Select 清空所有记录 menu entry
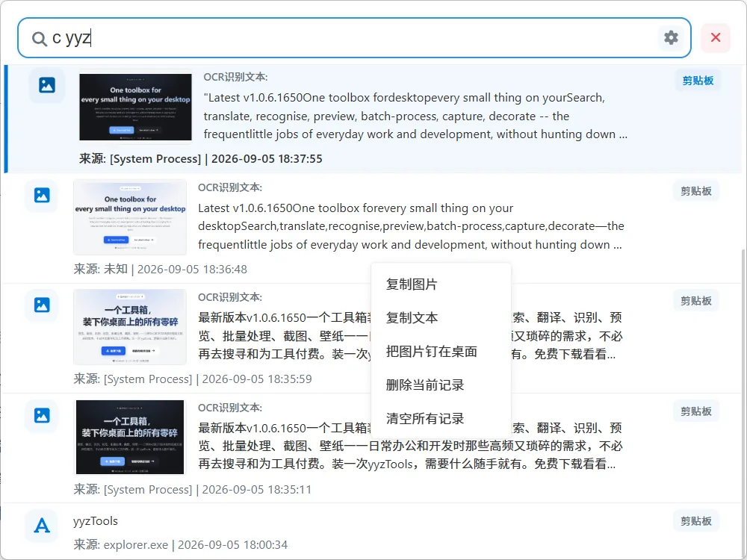The image size is (747, 560). click(441, 419)
